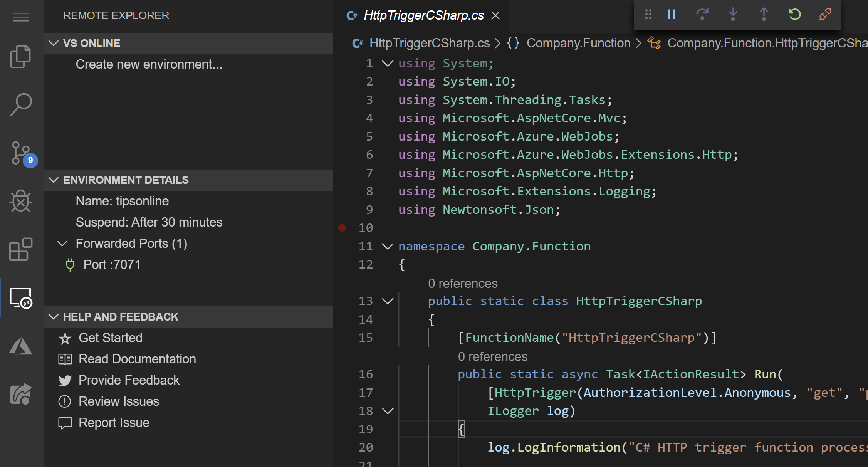Open the Debug bug icon

[x=21, y=201]
